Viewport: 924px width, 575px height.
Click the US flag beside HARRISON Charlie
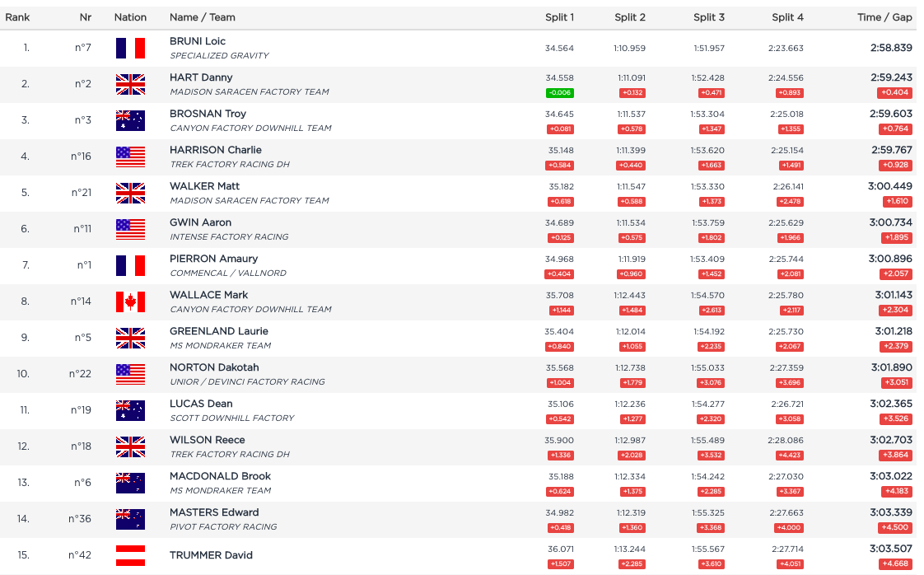click(x=130, y=157)
